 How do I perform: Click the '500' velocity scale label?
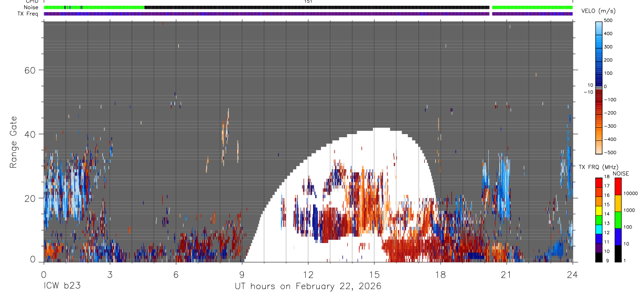(x=609, y=20)
